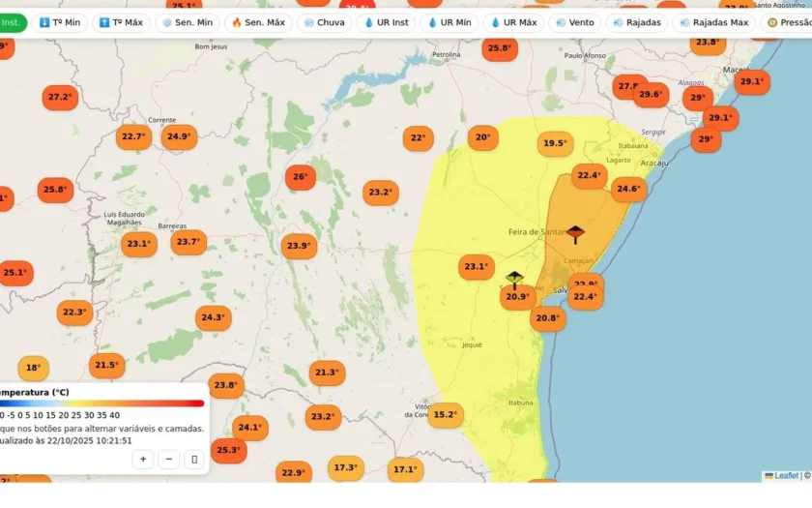Click the yellow alert marker above 20.9°
812x508 pixels.
click(x=514, y=280)
